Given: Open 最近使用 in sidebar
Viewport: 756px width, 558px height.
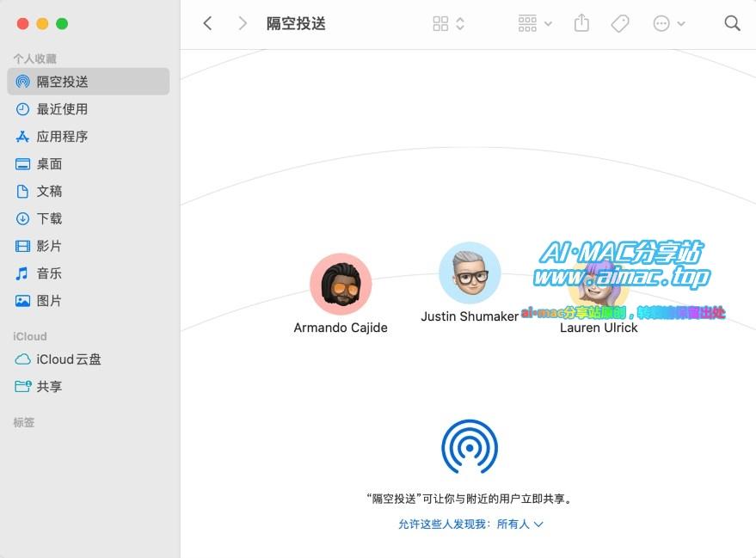Looking at the screenshot, I should [x=89, y=109].
